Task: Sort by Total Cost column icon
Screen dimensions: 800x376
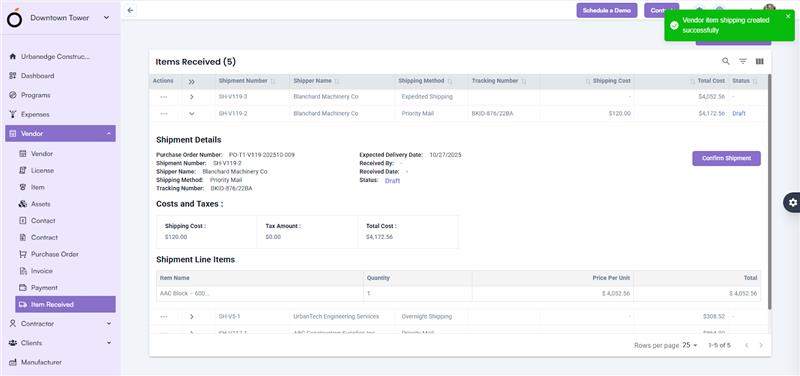Action: (693, 82)
